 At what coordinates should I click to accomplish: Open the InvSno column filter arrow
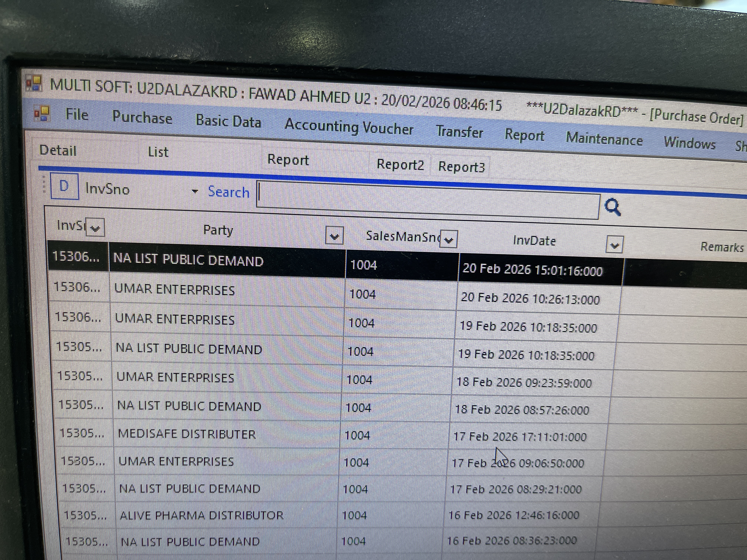tap(95, 228)
